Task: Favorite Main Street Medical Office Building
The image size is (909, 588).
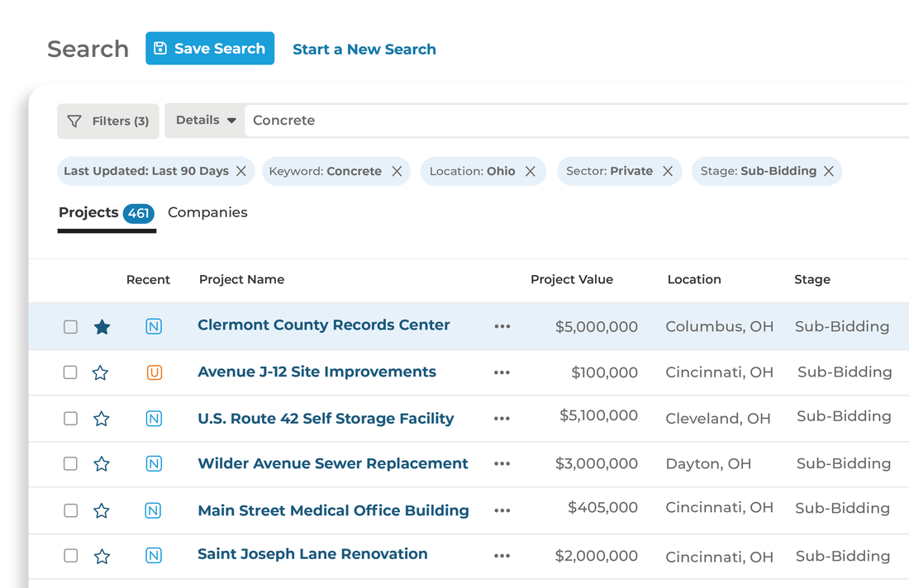Action: [102, 510]
